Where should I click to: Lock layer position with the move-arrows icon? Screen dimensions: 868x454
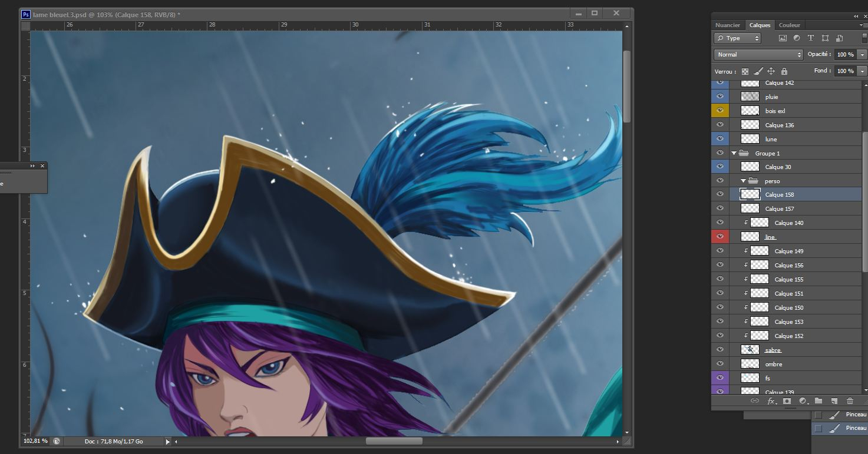[x=771, y=71]
